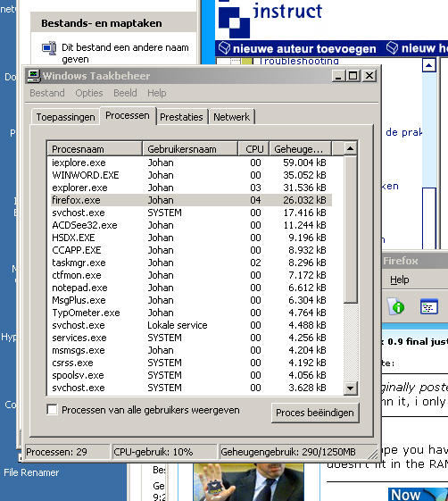Open the Help menu in Firefox window

400,280
